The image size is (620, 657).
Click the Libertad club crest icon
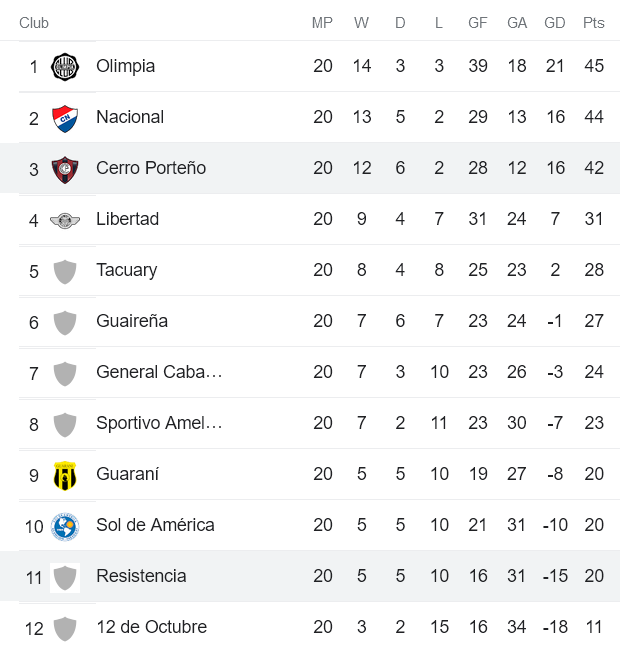click(x=65, y=219)
